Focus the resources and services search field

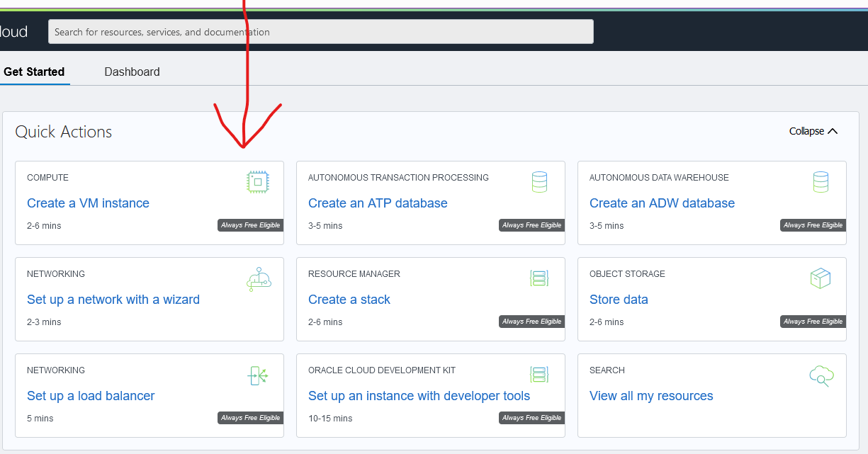click(x=321, y=32)
